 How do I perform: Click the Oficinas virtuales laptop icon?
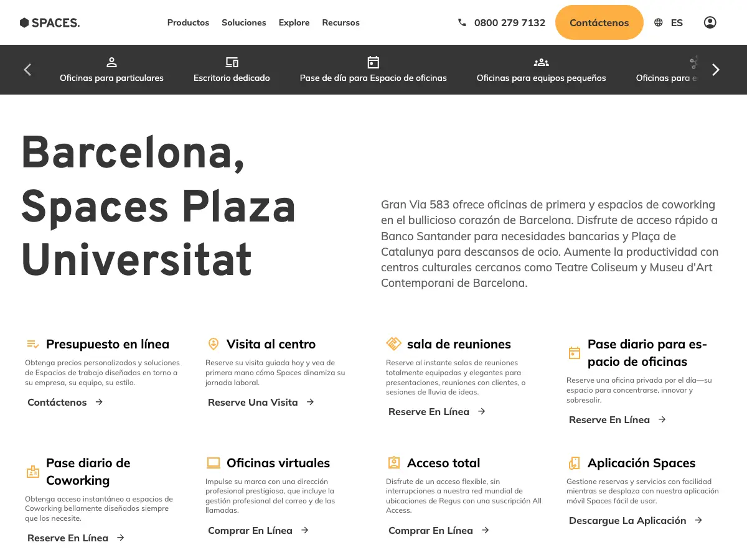214,463
